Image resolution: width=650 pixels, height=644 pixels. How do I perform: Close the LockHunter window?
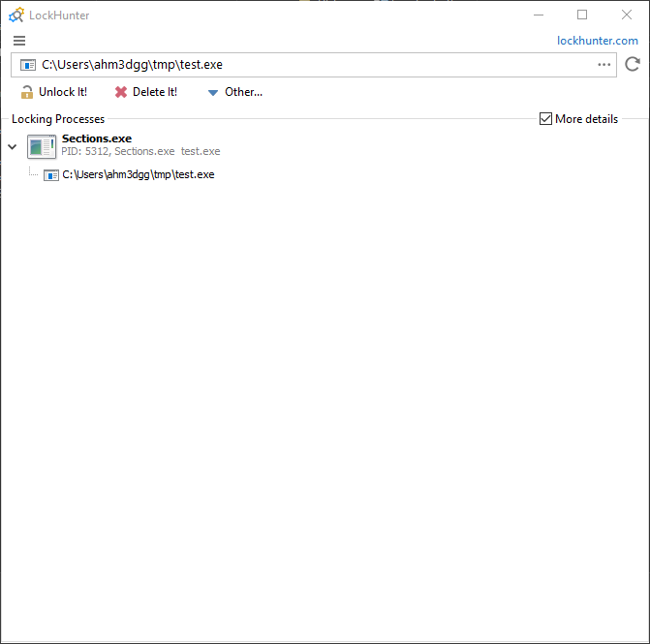[626, 15]
